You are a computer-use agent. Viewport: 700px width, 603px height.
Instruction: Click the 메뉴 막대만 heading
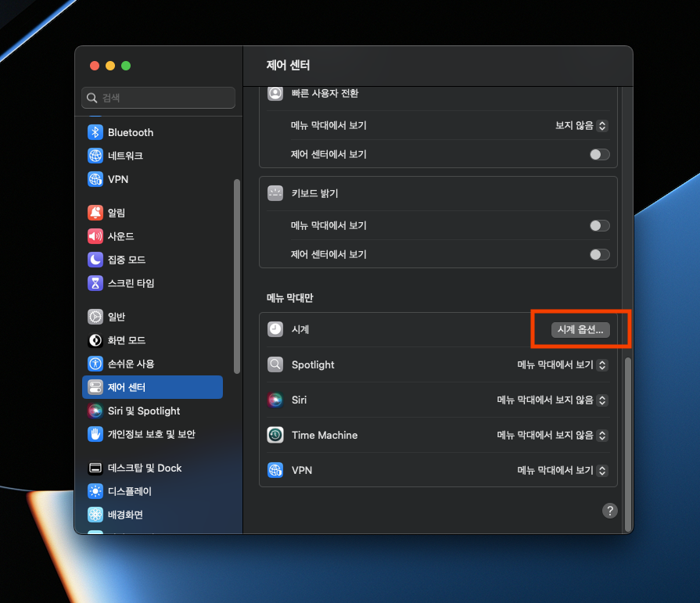(290, 298)
